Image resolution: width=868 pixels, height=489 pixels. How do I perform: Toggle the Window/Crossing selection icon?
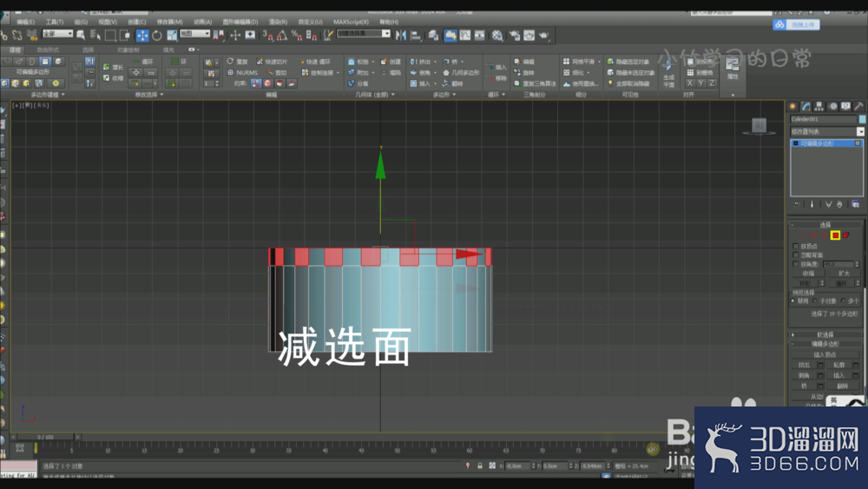[125, 36]
